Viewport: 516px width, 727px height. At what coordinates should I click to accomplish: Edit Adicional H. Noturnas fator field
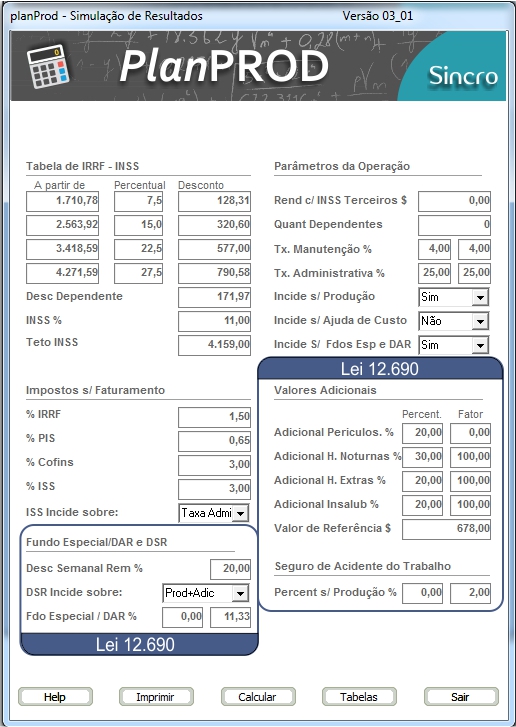(471, 458)
